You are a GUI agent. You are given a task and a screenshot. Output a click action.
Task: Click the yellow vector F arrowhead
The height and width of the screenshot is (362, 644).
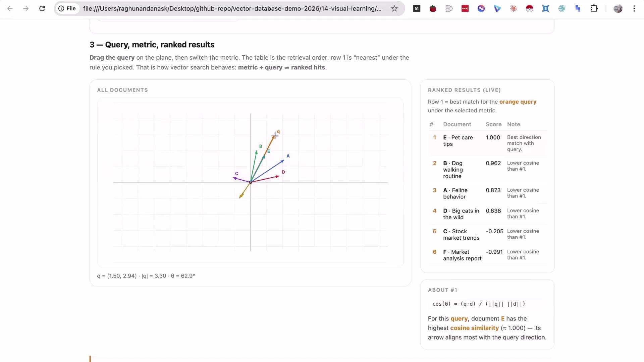click(x=240, y=196)
